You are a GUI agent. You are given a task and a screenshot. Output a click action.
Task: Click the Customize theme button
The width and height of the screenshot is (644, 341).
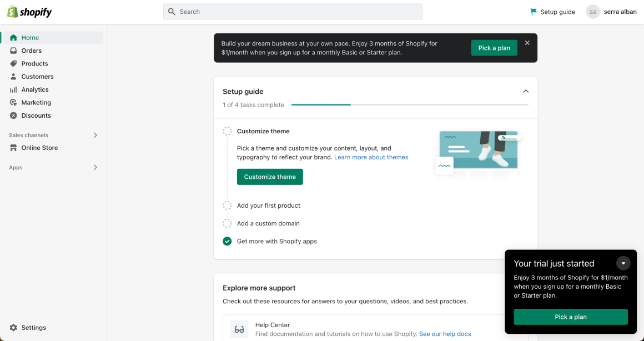click(x=270, y=177)
